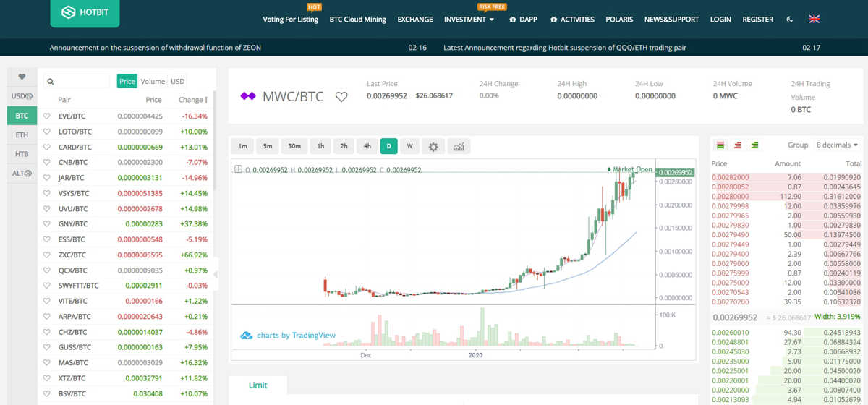Show both bids and asks order book view

click(720, 145)
